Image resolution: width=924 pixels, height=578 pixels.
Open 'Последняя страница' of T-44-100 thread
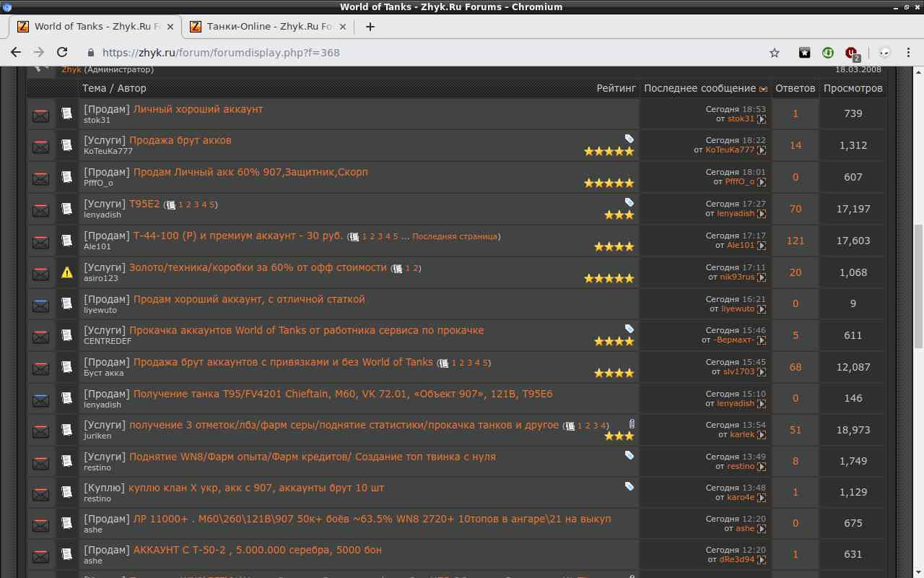pyautogui.click(x=454, y=236)
